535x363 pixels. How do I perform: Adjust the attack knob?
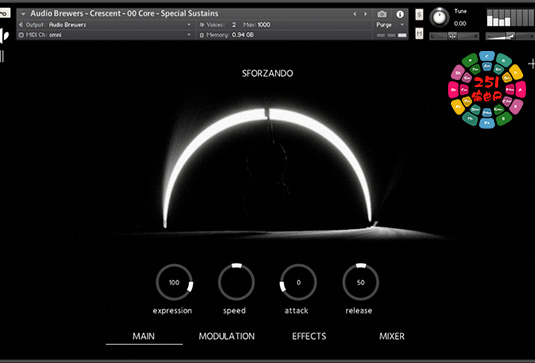coord(299,282)
